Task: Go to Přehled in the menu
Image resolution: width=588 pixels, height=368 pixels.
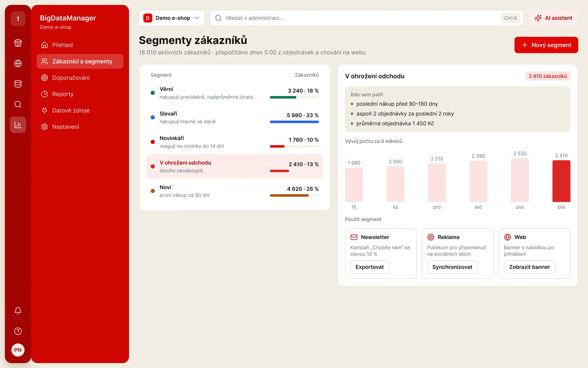Action: point(80,45)
